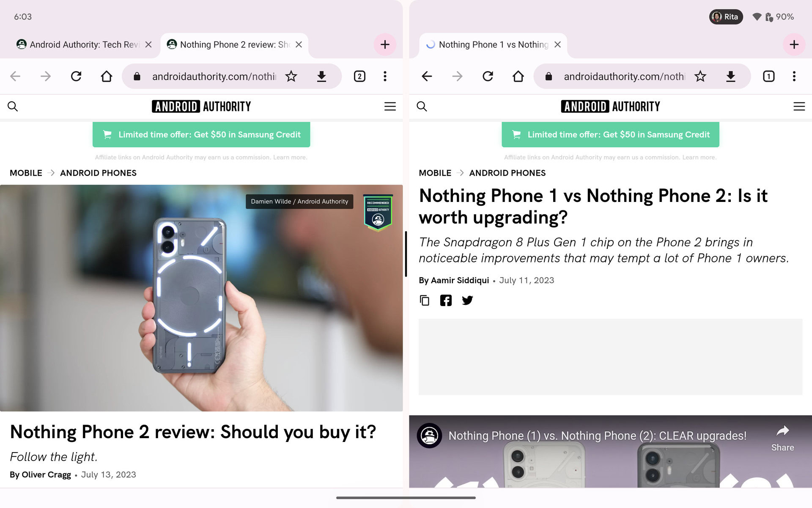Share comparison article on Facebook
This screenshot has height=508, width=812.
tap(446, 301)
